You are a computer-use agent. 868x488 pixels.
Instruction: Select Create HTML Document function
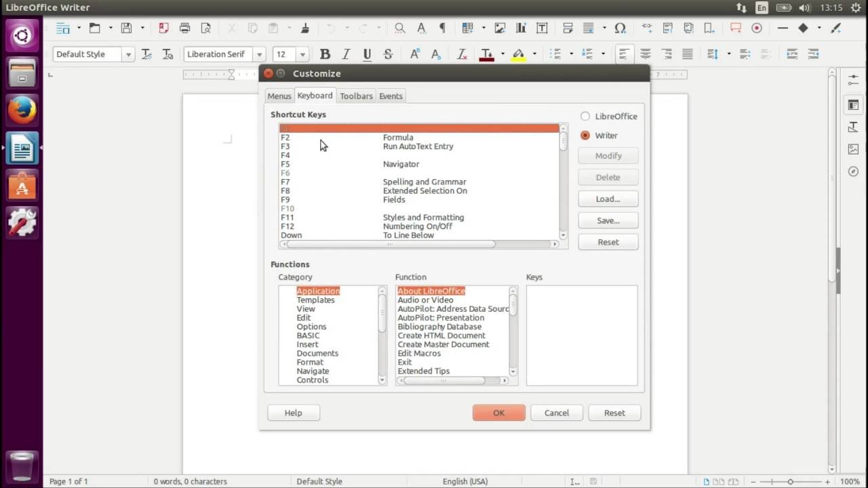tap(441, 335)
